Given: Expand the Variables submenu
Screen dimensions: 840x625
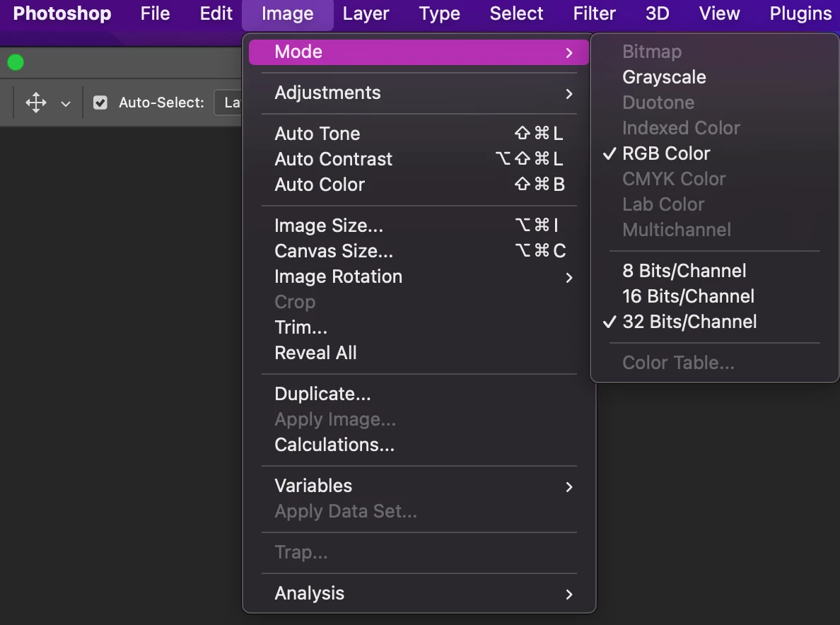Looking at the screenshot, I should pyautogui.click(x=419, y=486).
